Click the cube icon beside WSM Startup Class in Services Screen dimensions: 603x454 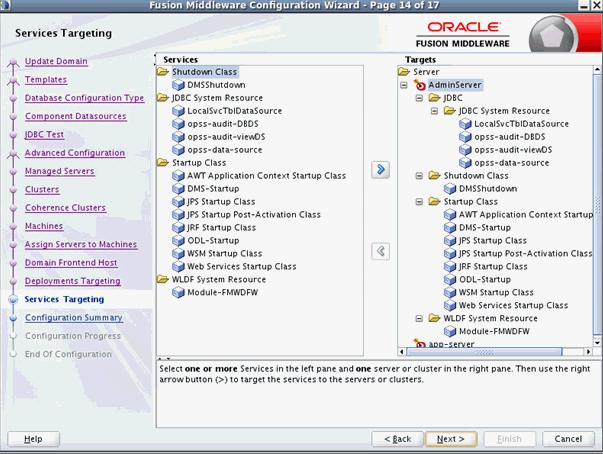coord(178,254)
